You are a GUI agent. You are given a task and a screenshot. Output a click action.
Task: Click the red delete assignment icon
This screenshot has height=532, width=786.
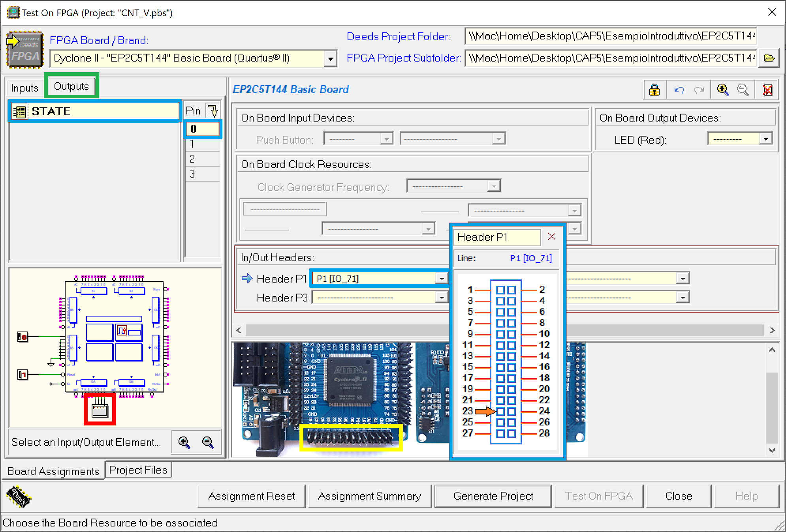(767, 90)
